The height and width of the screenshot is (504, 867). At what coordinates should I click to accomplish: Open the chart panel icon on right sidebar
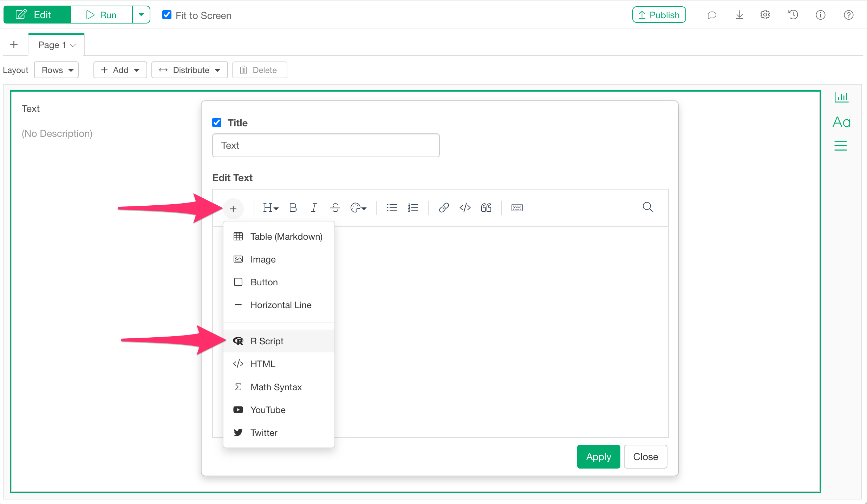click(841, 97)
